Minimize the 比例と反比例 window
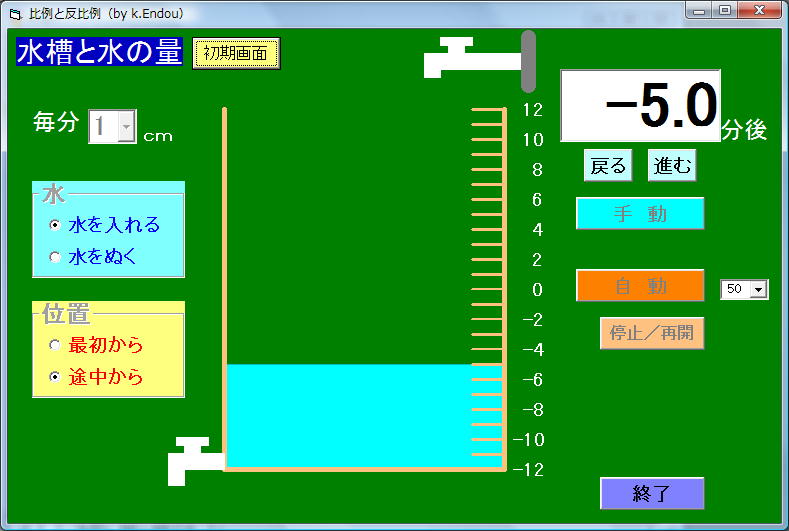The height and width of the screenshot is (531, 789). (699, 11)
